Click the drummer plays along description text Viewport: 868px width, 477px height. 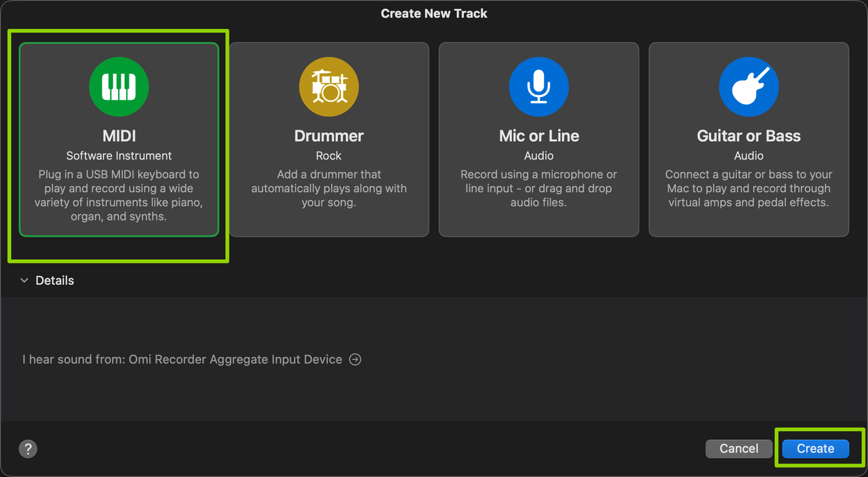coord(329,189)
